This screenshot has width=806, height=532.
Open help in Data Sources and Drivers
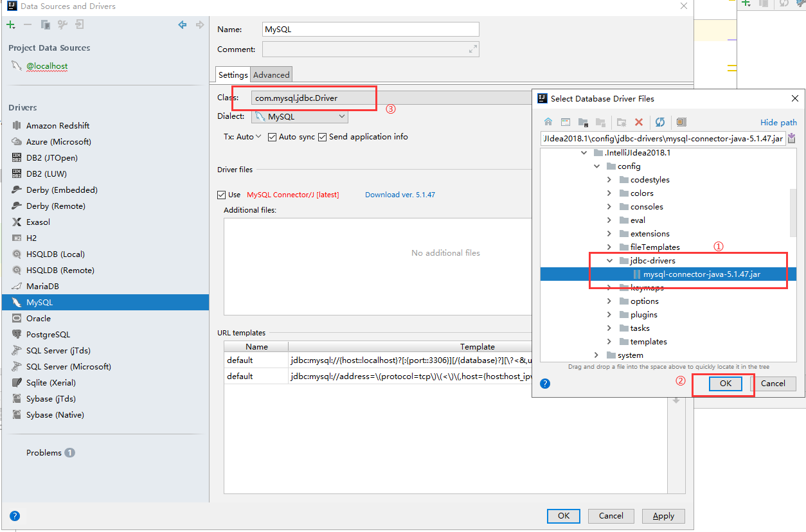15,516
